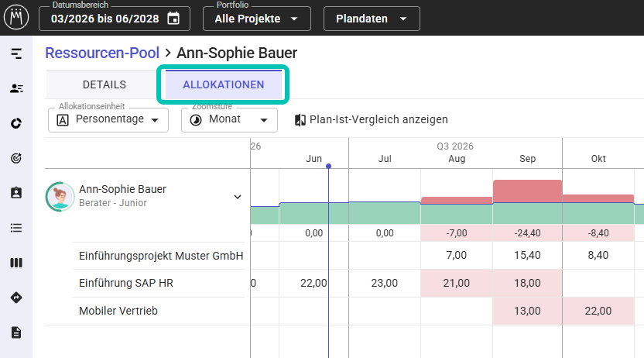
Task: Click the 22,00 Mobiler Vertrieb Okt cell
Action: [x=598, y=311]
